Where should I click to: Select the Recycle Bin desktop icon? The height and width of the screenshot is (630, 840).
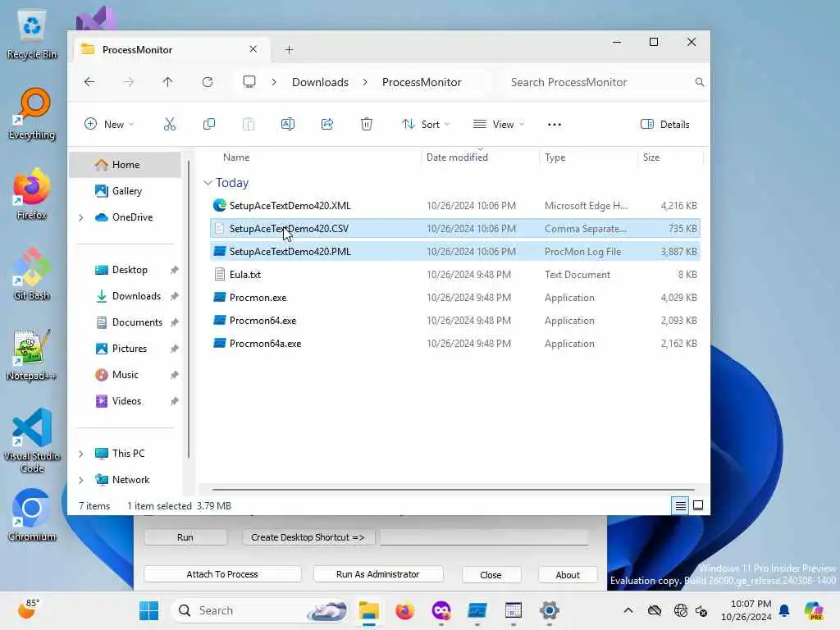32,34
